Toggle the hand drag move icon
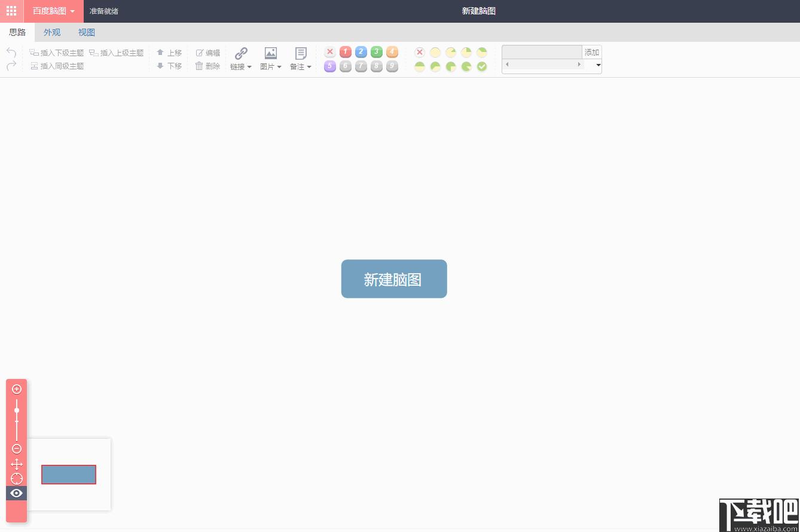The width and height of the screenshot is (800, 532). 17,464
